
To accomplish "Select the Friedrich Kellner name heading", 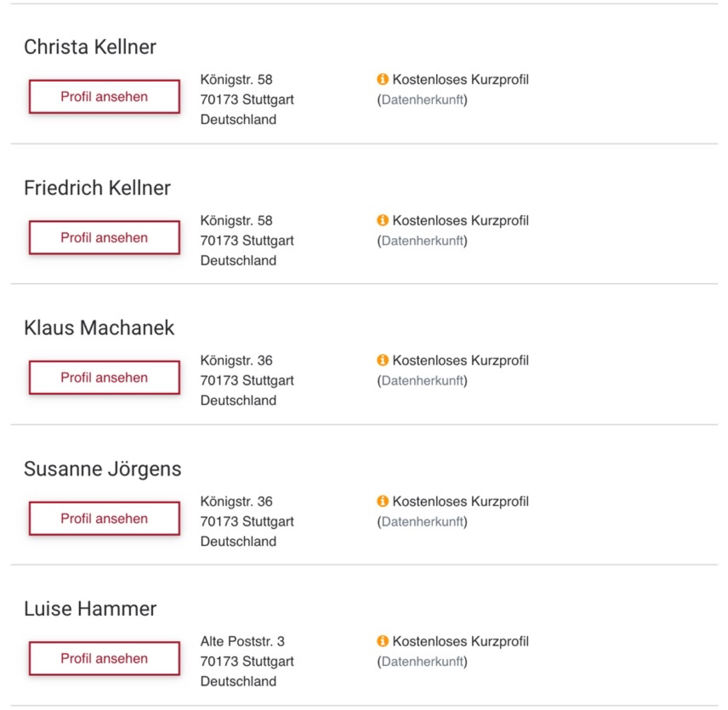I will tap(97, 188).
